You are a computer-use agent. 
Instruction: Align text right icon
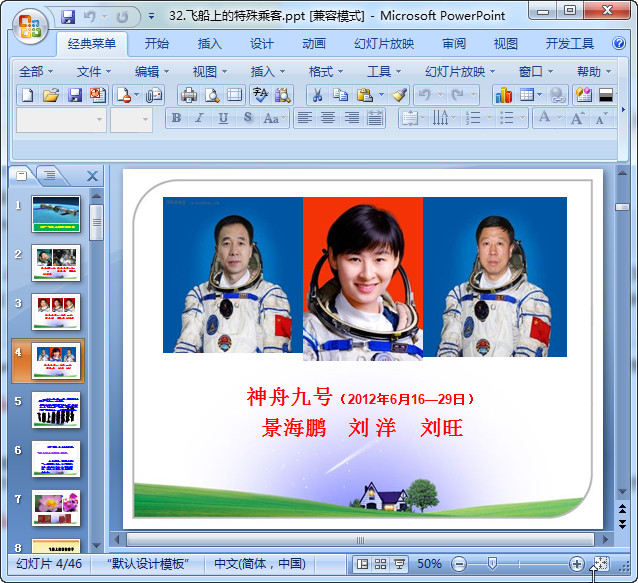tap(352, 118)
